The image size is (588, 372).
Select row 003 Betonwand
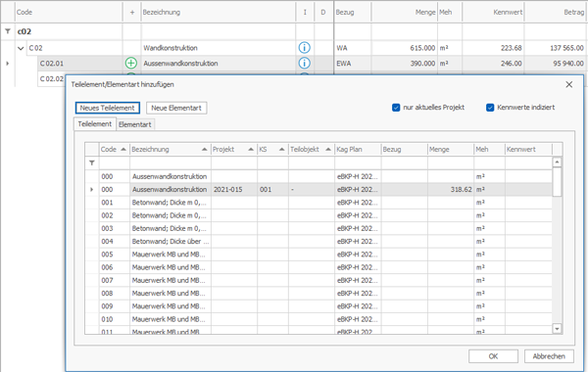[318, 228]
